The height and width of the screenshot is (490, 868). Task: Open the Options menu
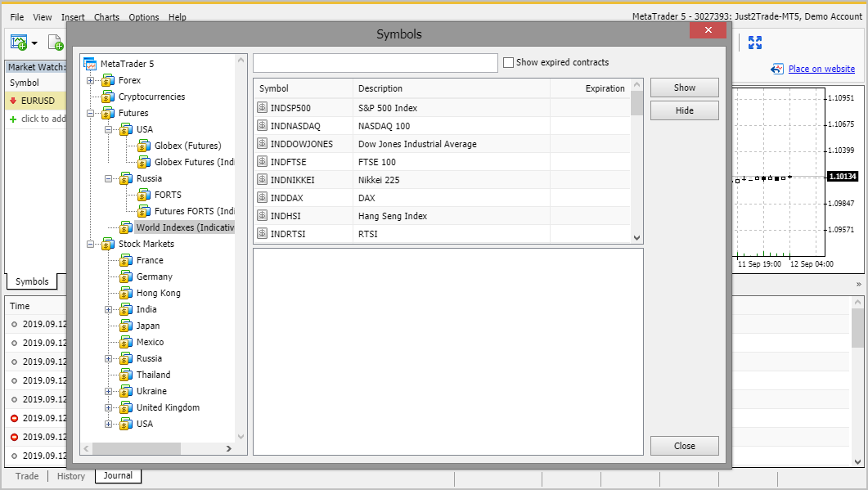(144, 17)
